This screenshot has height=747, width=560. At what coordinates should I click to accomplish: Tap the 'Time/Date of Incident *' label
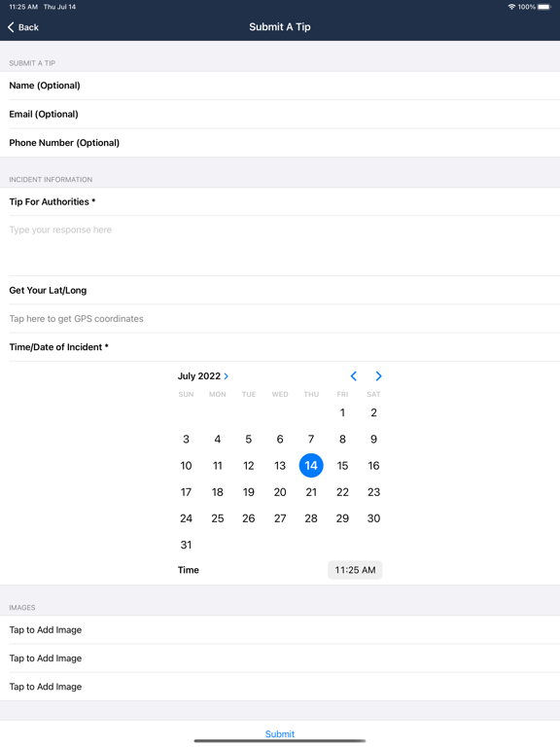(59, 347)
